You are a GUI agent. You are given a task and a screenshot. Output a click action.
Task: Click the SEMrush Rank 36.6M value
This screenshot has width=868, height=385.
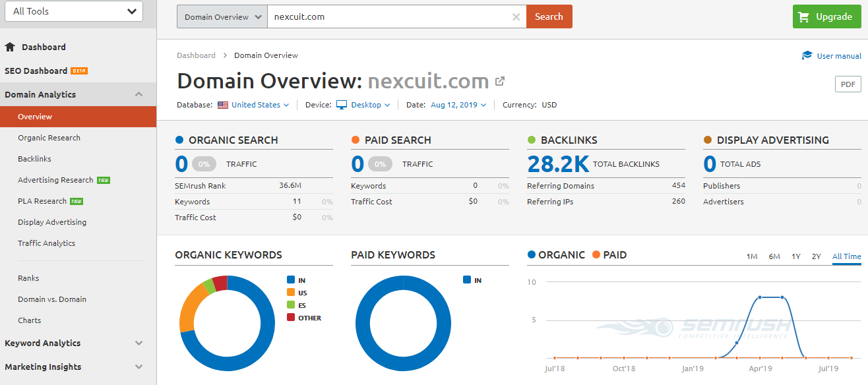pos(290,186)
